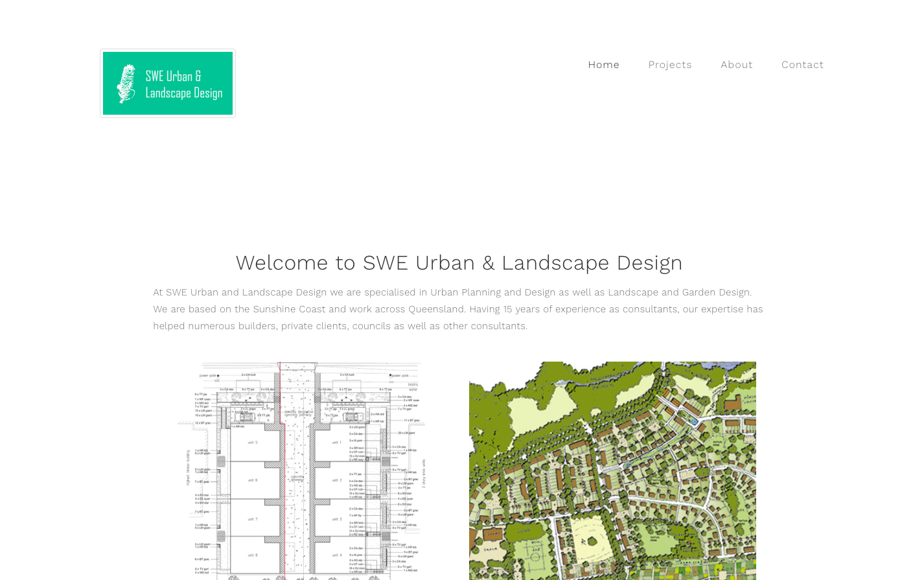The width and height of the screenshot is (924, 580).
Task: Open the colored urban masterplan image
Action: click(x=612, y=470)
